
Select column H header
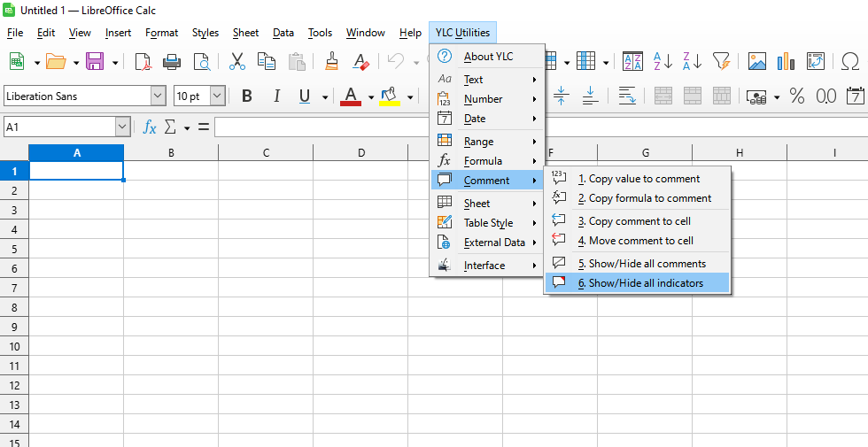(739, 153)
